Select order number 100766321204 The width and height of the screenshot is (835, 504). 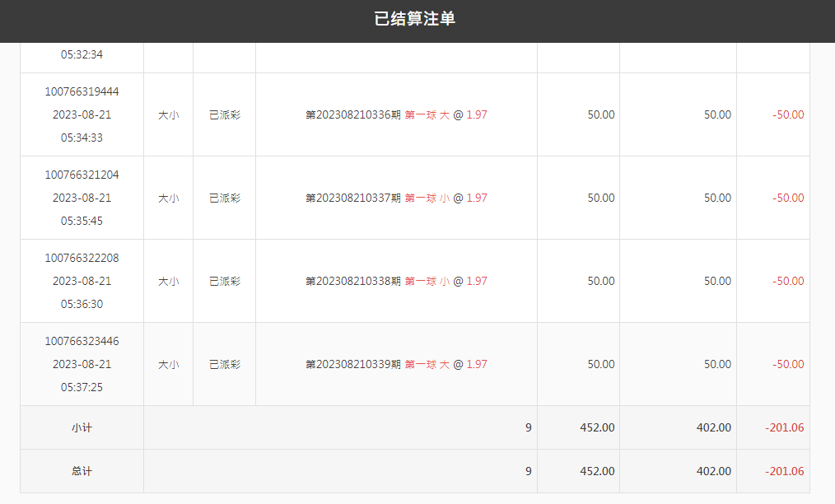82,175
